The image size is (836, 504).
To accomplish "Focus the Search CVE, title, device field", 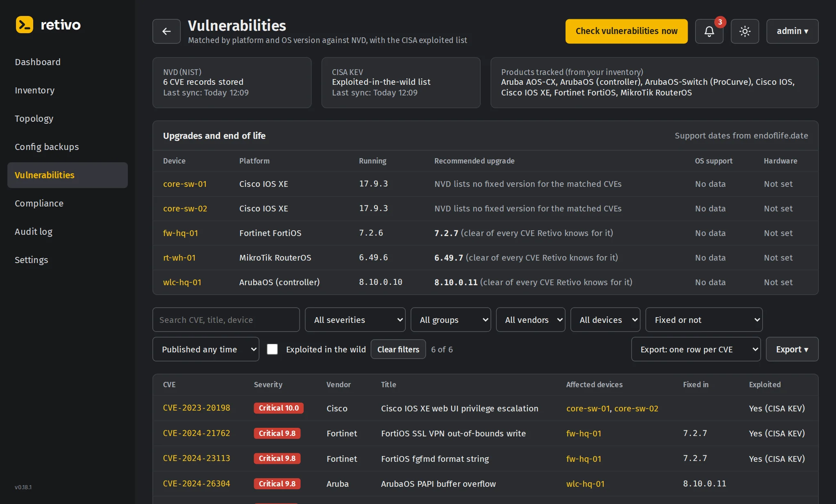I will pyautogui.click(x=226, y=320).
